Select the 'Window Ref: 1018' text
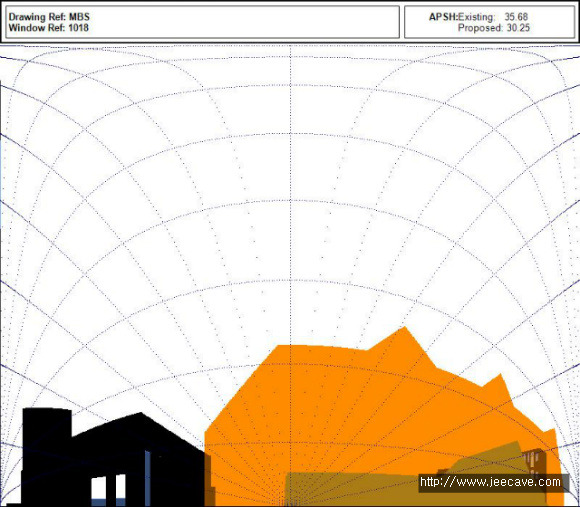 48,28
